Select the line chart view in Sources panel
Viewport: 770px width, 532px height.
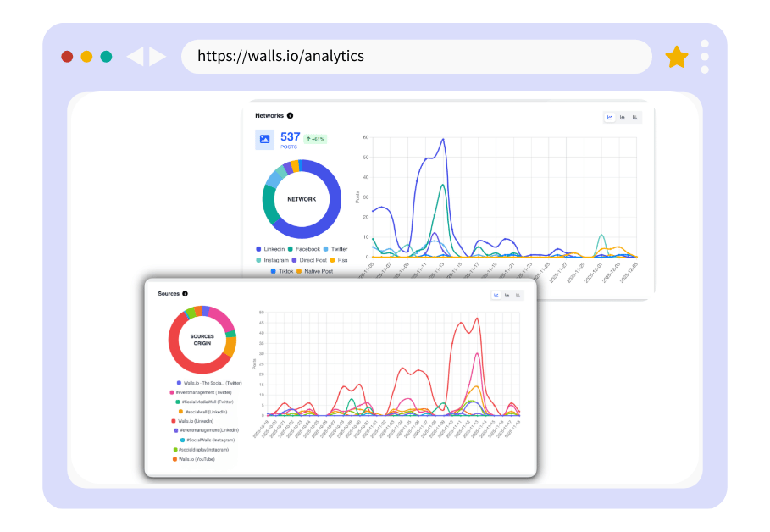tap(496, 295)
